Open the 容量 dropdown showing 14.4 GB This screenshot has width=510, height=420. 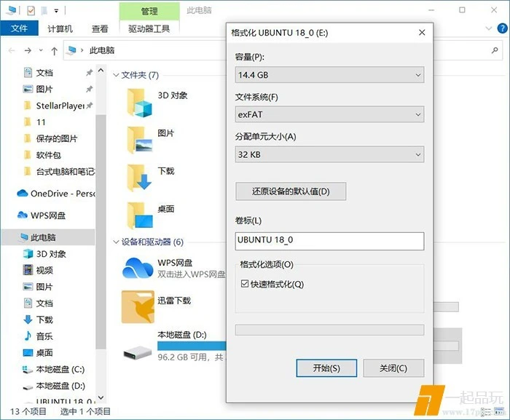[329, 75]
